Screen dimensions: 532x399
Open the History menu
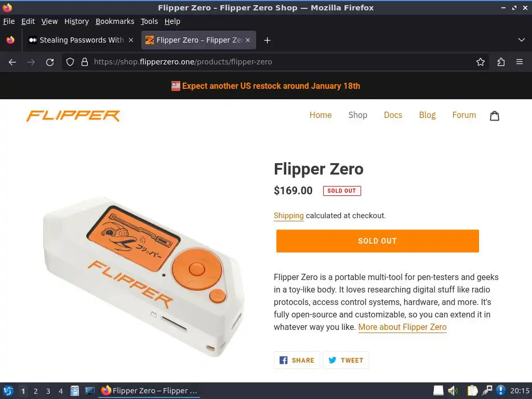tap(76, 21)
